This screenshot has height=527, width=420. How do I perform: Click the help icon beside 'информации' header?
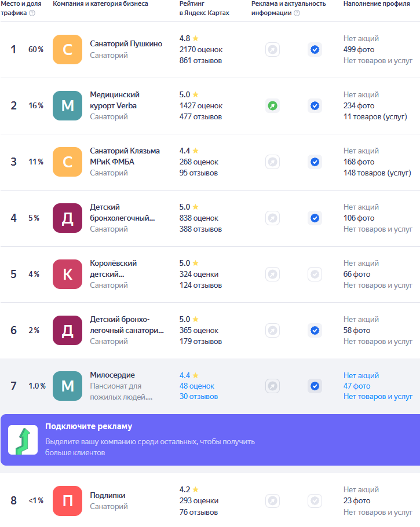pos(297,13)
